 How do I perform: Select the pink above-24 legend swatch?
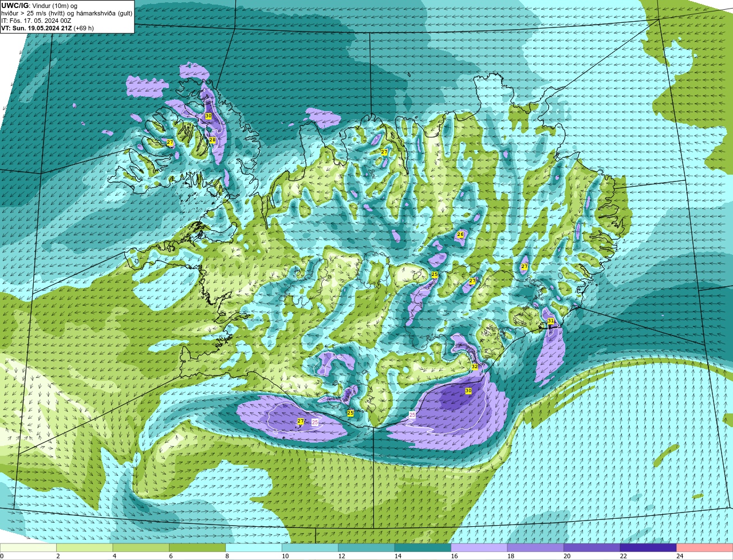tap(705, 547)
